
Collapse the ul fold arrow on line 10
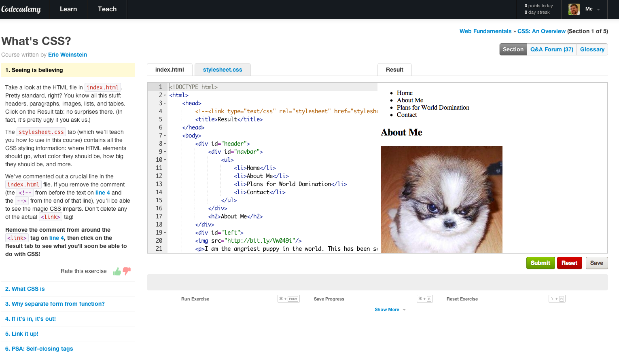pyautogui.click(x=165, y=160)
